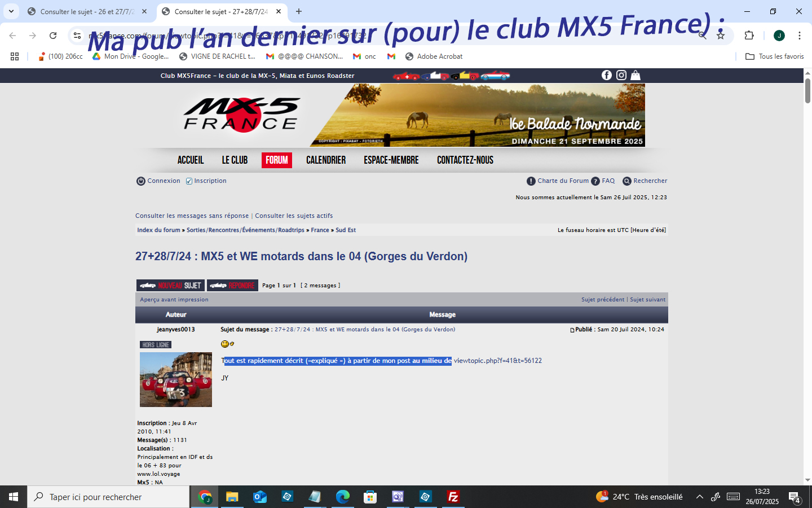
Task: Click the REPONDRE button
Action: pos(232,286)
